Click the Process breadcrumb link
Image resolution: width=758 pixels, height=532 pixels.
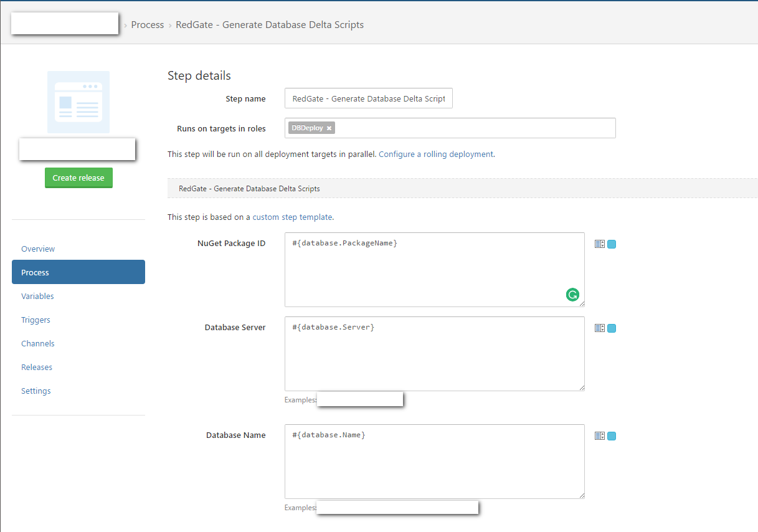[x=148, y=25]
